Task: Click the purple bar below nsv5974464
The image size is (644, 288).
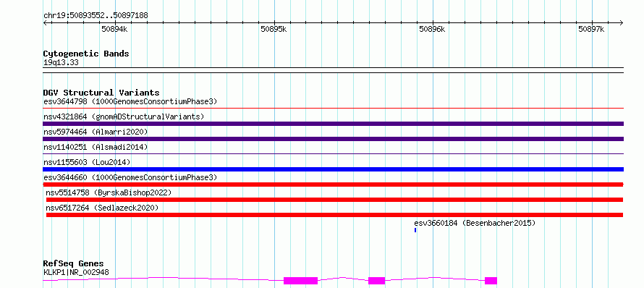Action: 334,139
